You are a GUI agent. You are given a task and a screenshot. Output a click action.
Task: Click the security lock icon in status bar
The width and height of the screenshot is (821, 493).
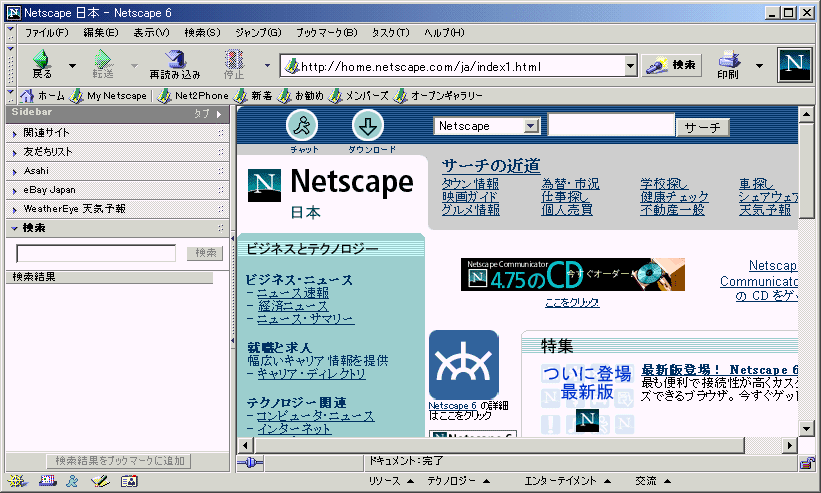click(x=807, y=463)
